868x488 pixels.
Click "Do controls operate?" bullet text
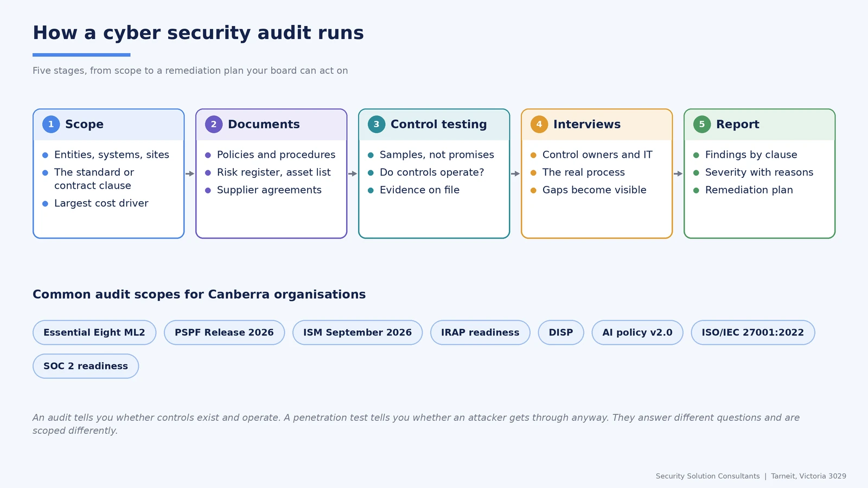pos(432,172)
